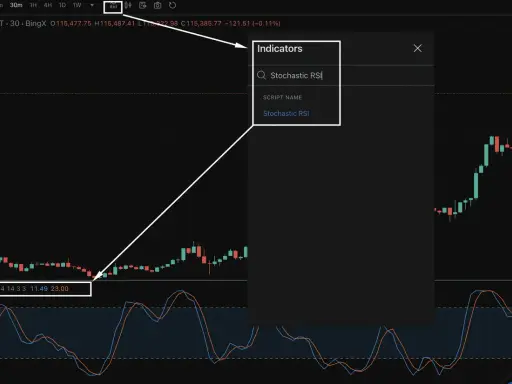Select the 1W timeframe
This screenshot has width=512, height=384.
tap(77, 5)
